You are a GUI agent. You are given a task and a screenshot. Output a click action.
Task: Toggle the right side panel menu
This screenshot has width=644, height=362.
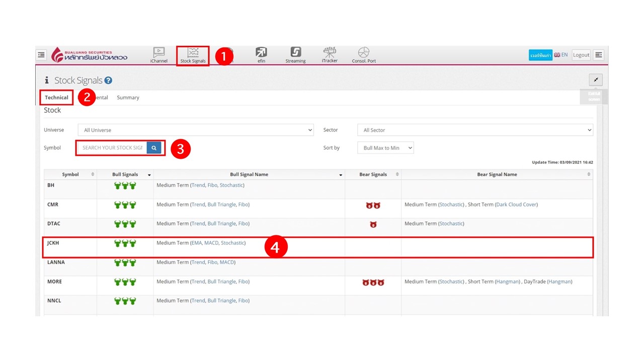click(x=598, y=55)
